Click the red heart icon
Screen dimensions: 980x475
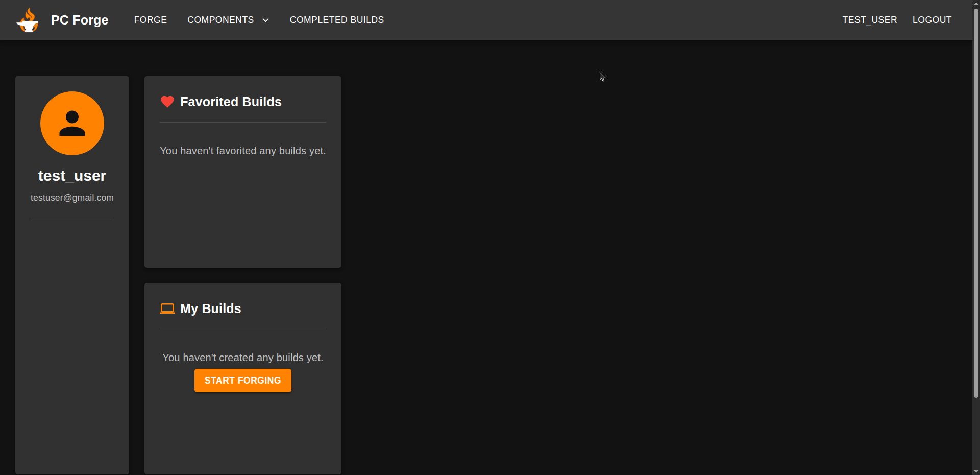(x=167, y=102)
